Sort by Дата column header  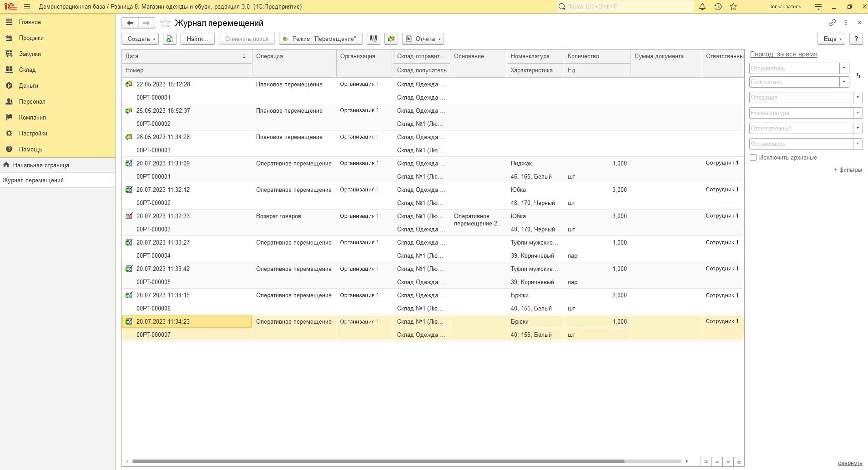187,56
